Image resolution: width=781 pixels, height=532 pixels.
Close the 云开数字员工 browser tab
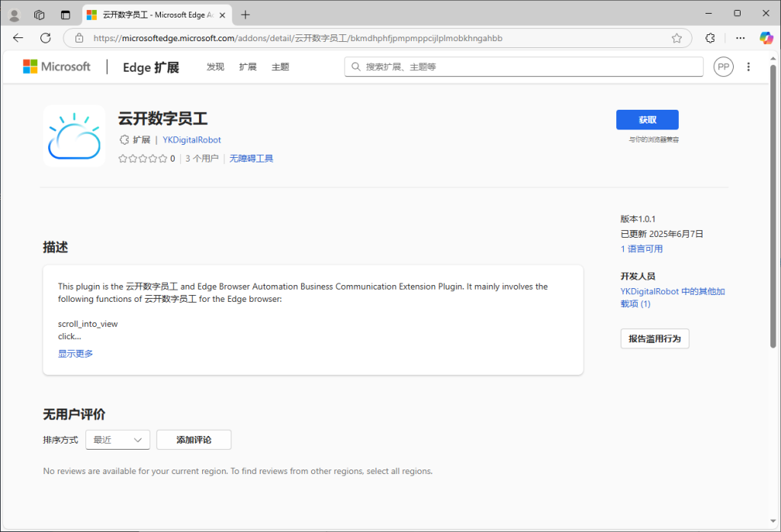pos(222,15)
